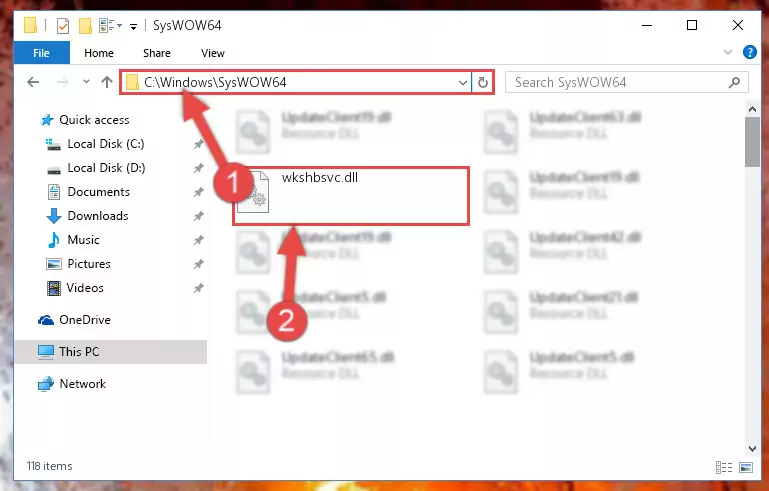The height and width of the screenshot is (491, 769).
Task: Open the recent locations dropdown
Action: click(86, 82)
